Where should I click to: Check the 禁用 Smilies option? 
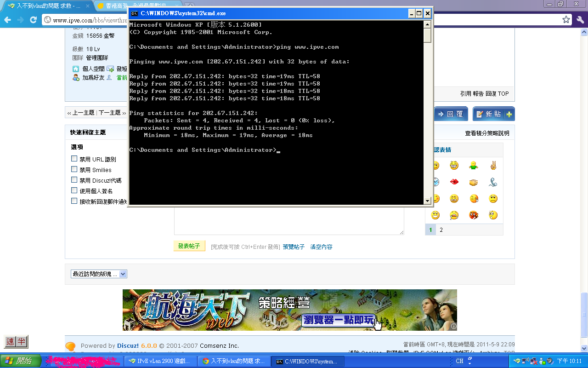(x=74, y=169)
